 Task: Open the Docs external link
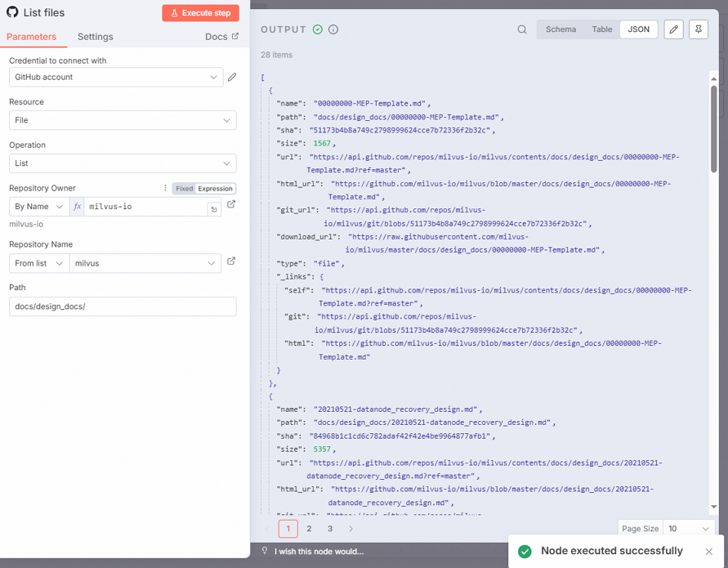click(221, 37)
